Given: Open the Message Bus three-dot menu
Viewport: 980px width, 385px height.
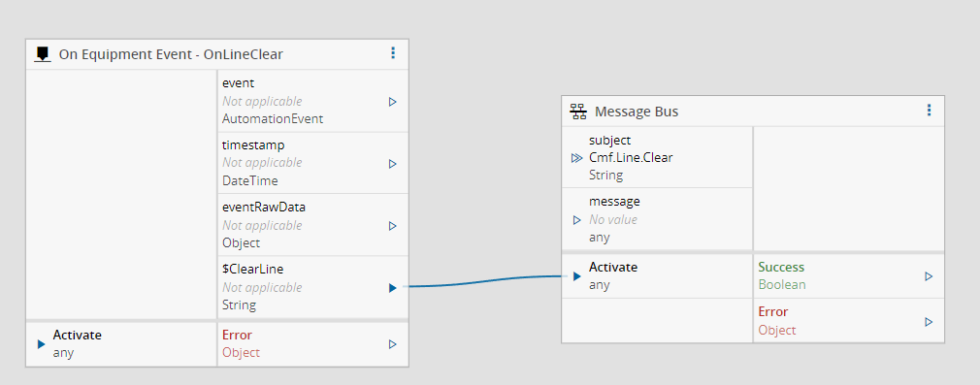Looking at the screenshot, I should [929, 111].
